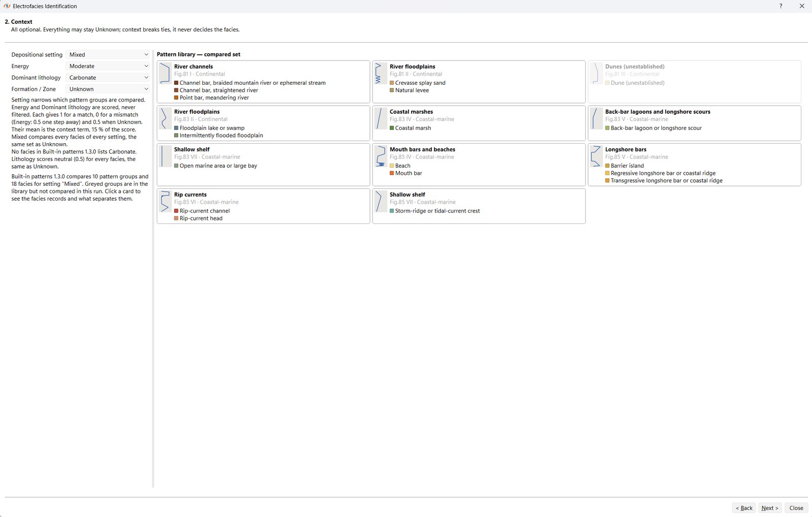Click the help question mark button
This screenshot has width=812, height=517.
click(x=781, y=6)
